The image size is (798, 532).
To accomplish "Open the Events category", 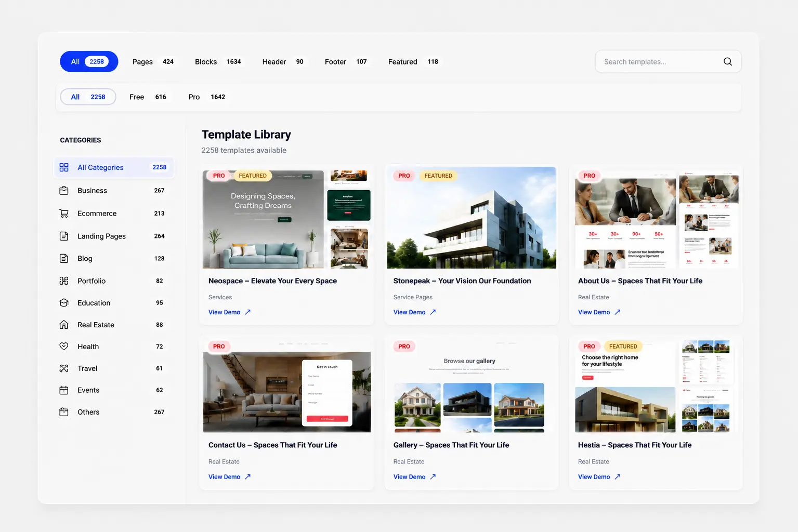I will tap(114, 390).
